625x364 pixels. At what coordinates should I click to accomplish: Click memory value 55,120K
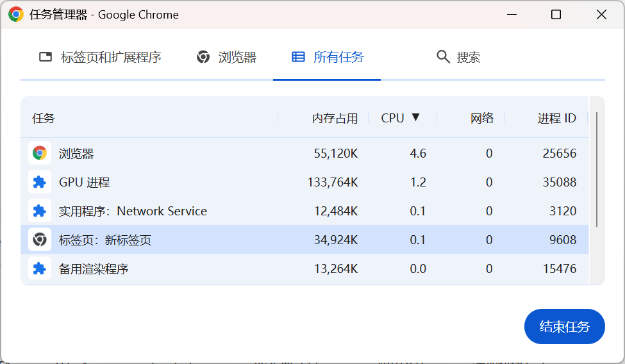pos(336,154)
